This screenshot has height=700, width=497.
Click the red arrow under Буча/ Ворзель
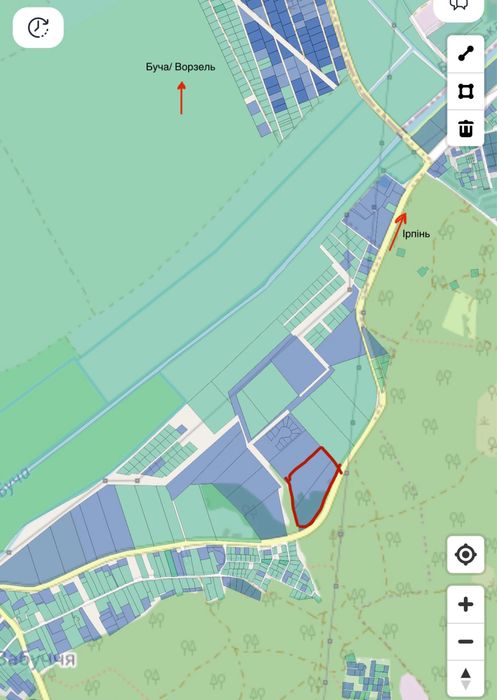[181, 98]
